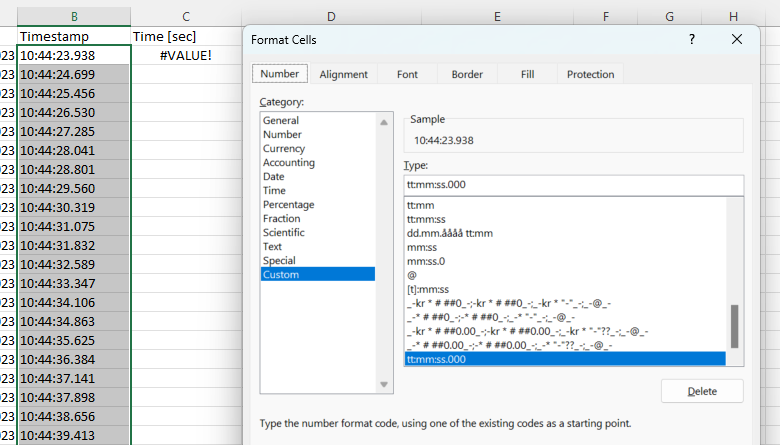Choose General in Category list
The width and height of the screenshot is (780, 445).
point(318,120)
